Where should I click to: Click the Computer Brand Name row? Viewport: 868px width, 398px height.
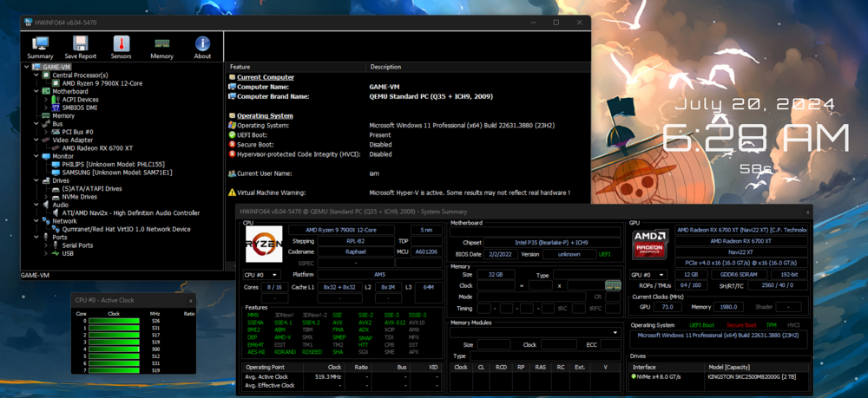(x=408, y=97)
